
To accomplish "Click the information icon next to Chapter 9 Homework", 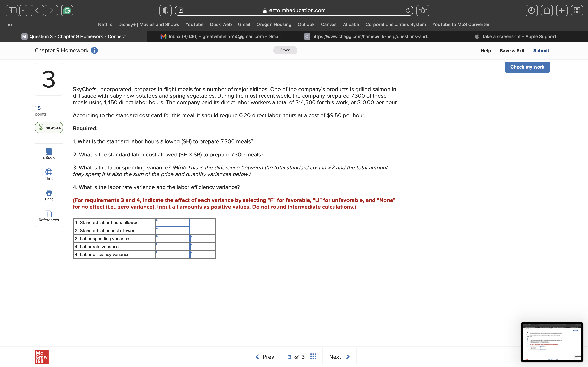I will 94,50.
